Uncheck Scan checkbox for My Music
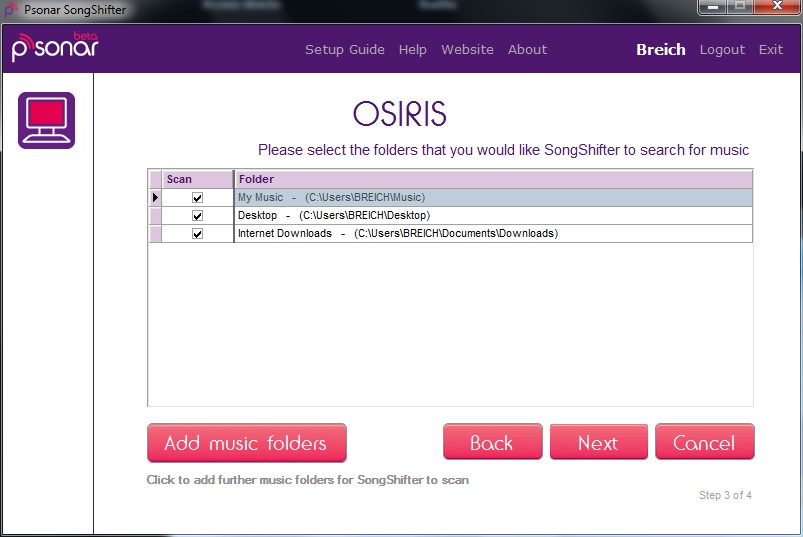Viewport: 803px width, 537px height. [x=197, y=198]
